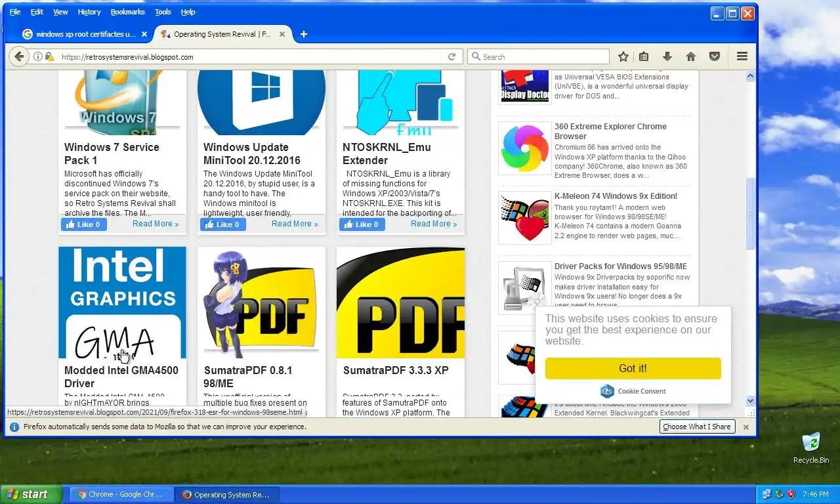This screenshot has height=504, width=840.
Task: Click the vertical scrollbar thumb
Action: 751,214
